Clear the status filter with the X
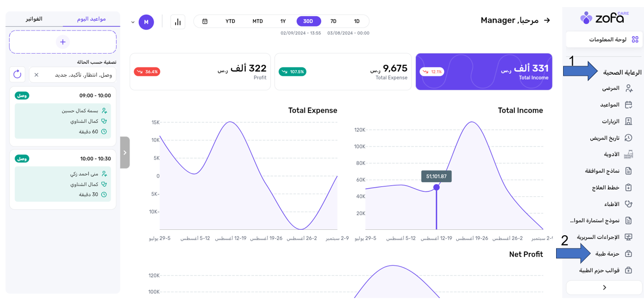The height and width of the screenshot is (299, 644). (x=37, y=75)
